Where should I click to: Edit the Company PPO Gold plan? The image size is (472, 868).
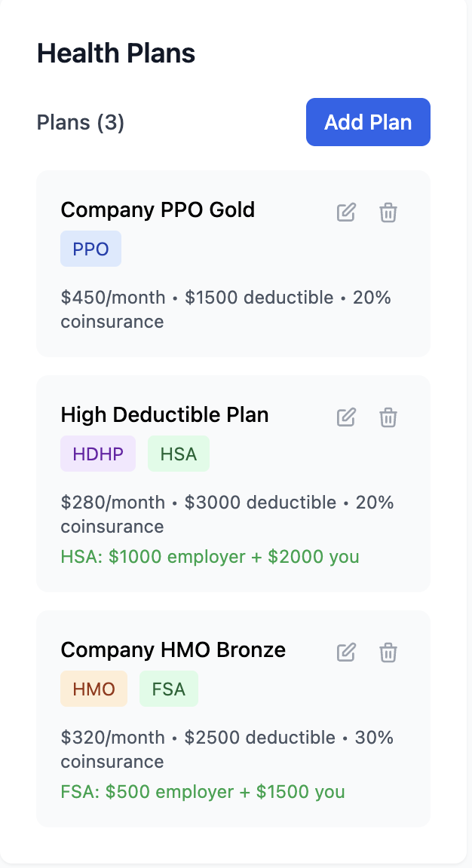pyautogui.click(x=346, y=212)
